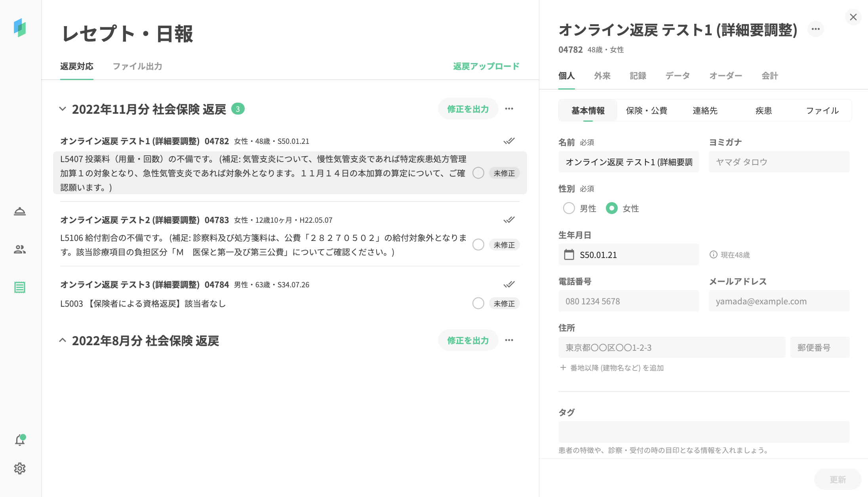Image resolution: width=868 pixels, height=497 pixels.
Task: Expand 番地以降を追加 address option
Action: (612, 368)
